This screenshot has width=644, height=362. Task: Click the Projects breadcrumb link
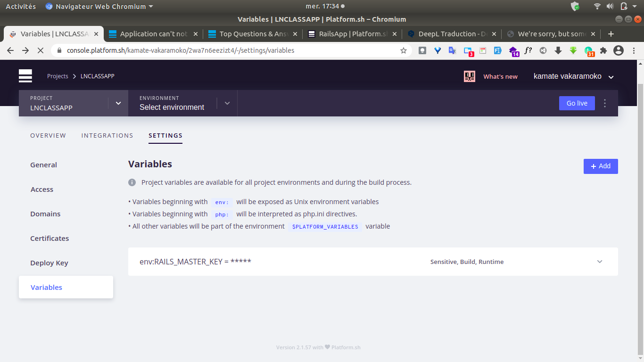(x=58, y=76)
